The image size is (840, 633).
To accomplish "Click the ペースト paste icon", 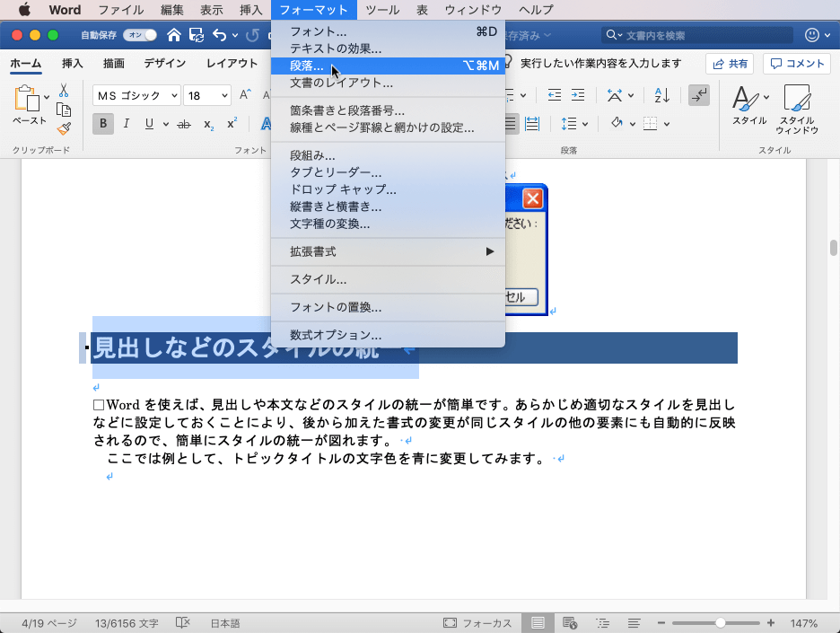I will (27, 99).
